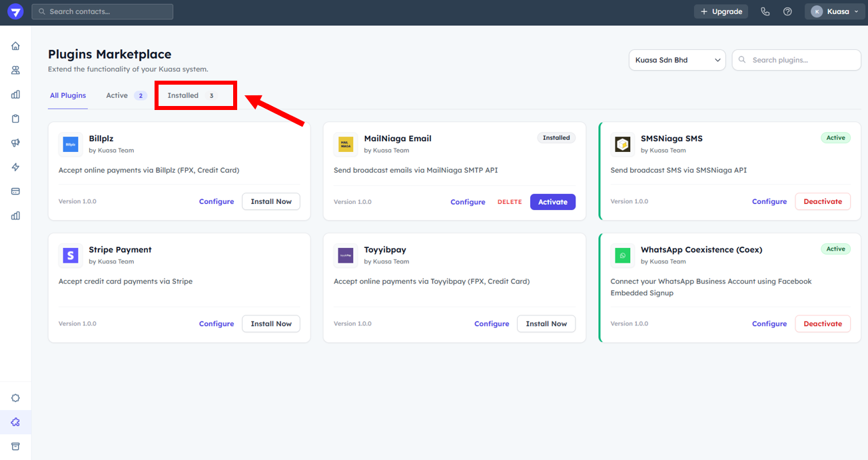This screenshot has height=460, width=868.
Task: Open the help question mark icon
Action: [x=787, y=11]
